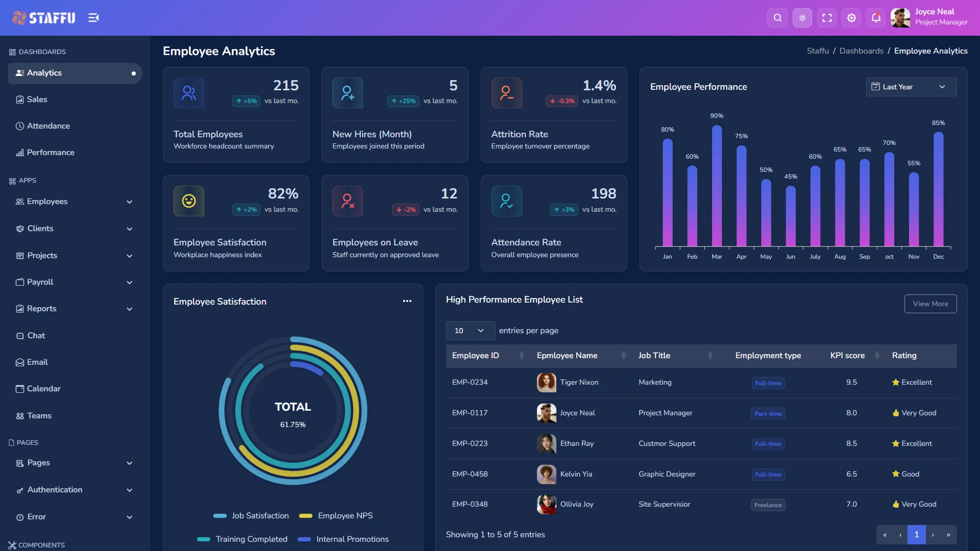Expand the Clients menu
This screenshot has height=551, width=980.
coord(75,229)
